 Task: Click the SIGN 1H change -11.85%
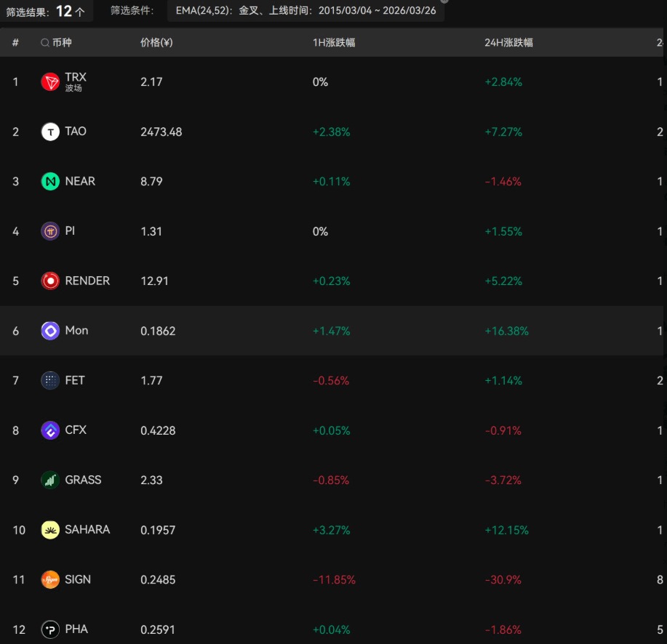pos(334,580)
